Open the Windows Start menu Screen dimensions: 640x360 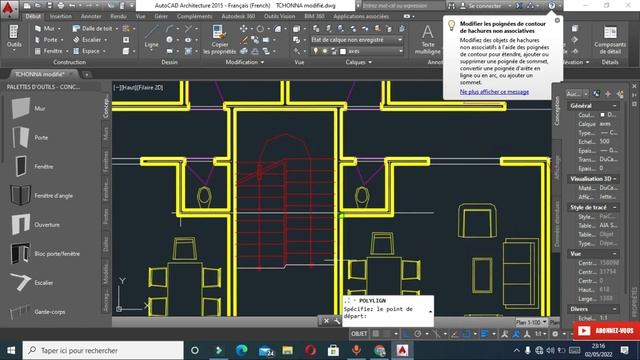(11, 350)
